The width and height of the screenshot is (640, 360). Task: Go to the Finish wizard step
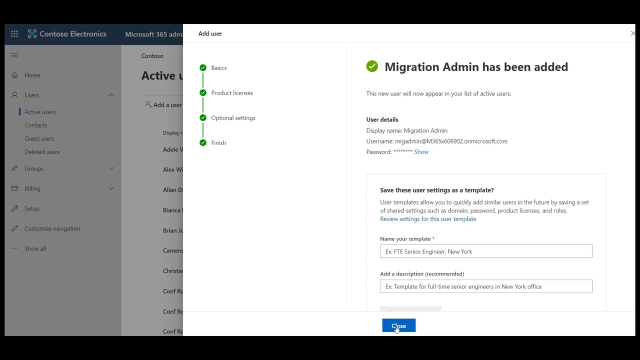point(218,142)
